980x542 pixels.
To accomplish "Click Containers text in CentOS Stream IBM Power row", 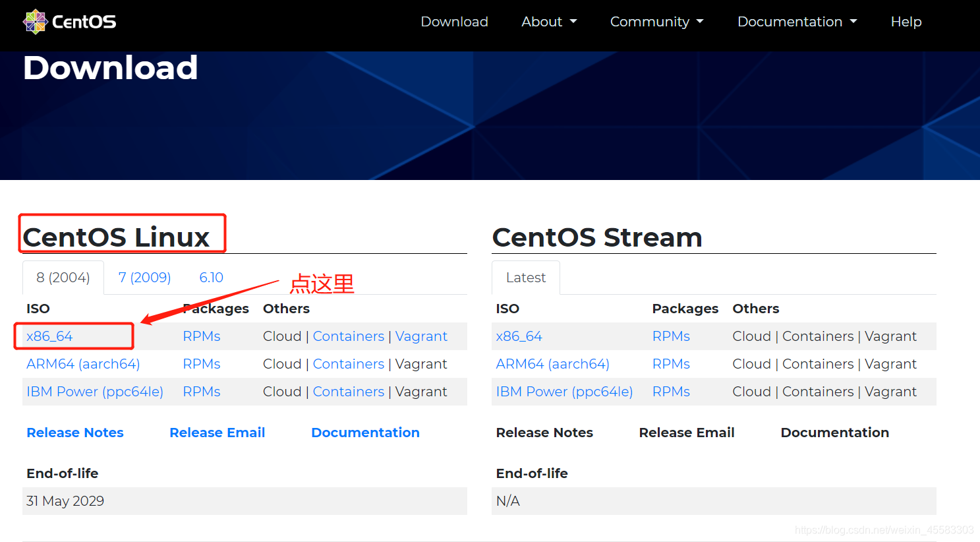I will click(x=818, y=392).
